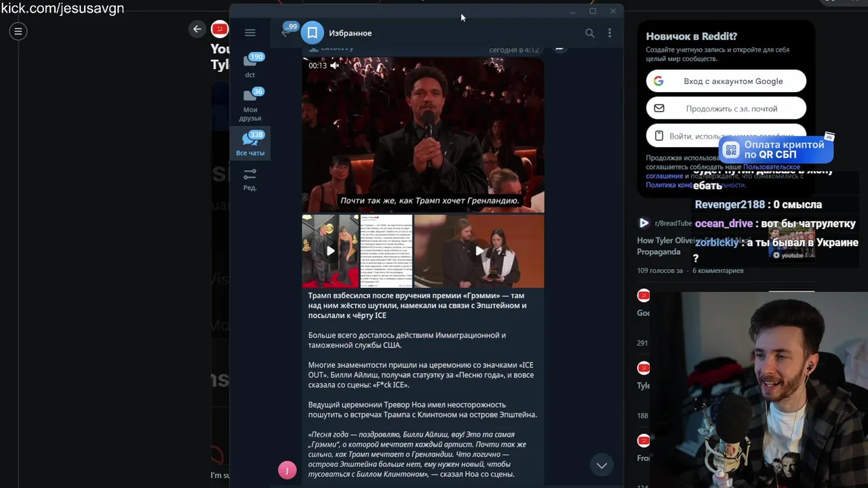Screen dimensions: 868x488
Task: Unmute the video with the speaker icon
Action: coord(334,66)
